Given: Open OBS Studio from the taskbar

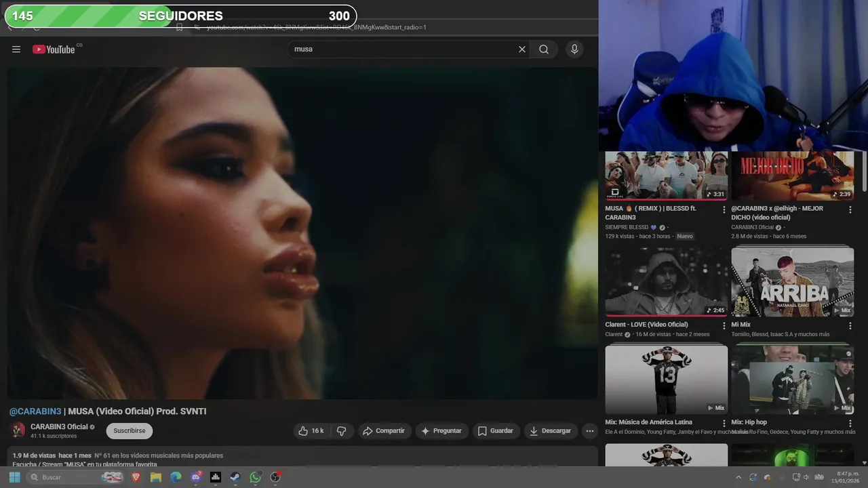Looking at the screenshot, I should point(275,477).
